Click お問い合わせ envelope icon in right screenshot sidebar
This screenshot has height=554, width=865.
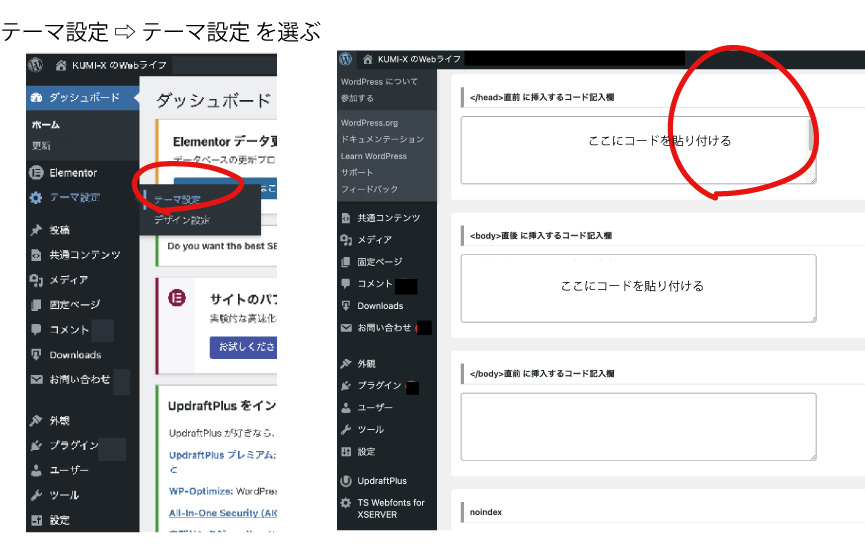pyautogui.click(x=346, y=328)
